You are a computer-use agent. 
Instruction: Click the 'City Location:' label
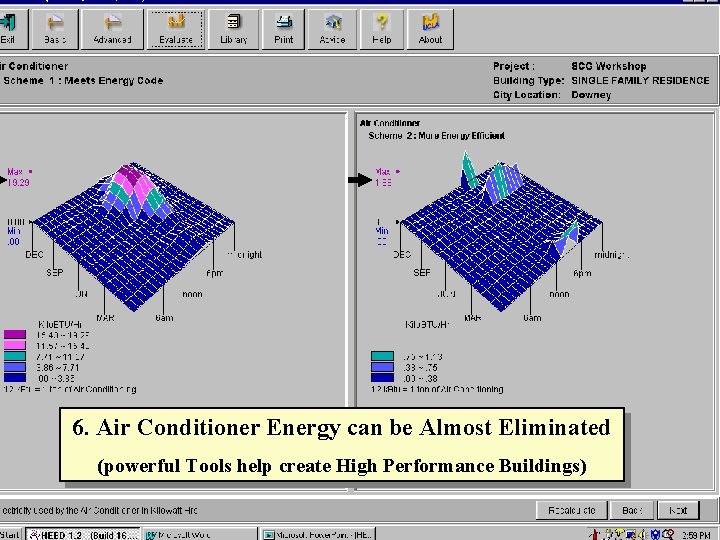(x=527, y=95)
